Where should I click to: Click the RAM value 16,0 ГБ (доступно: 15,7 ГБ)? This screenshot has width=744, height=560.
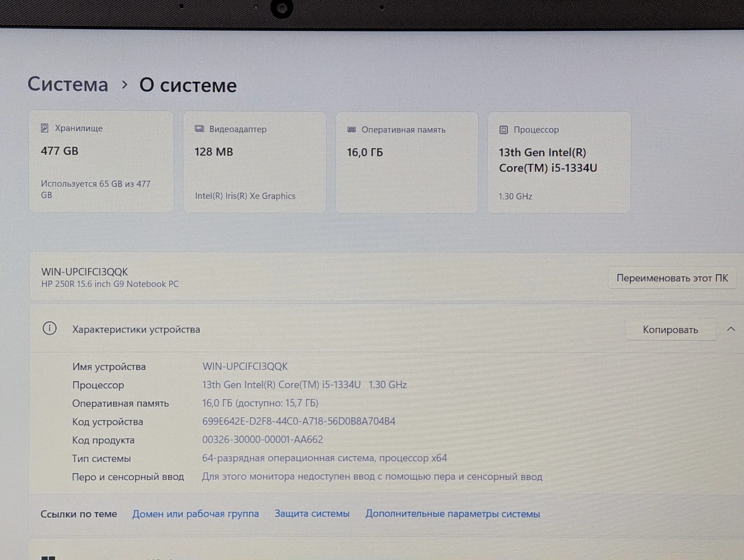tap(260, 403)
